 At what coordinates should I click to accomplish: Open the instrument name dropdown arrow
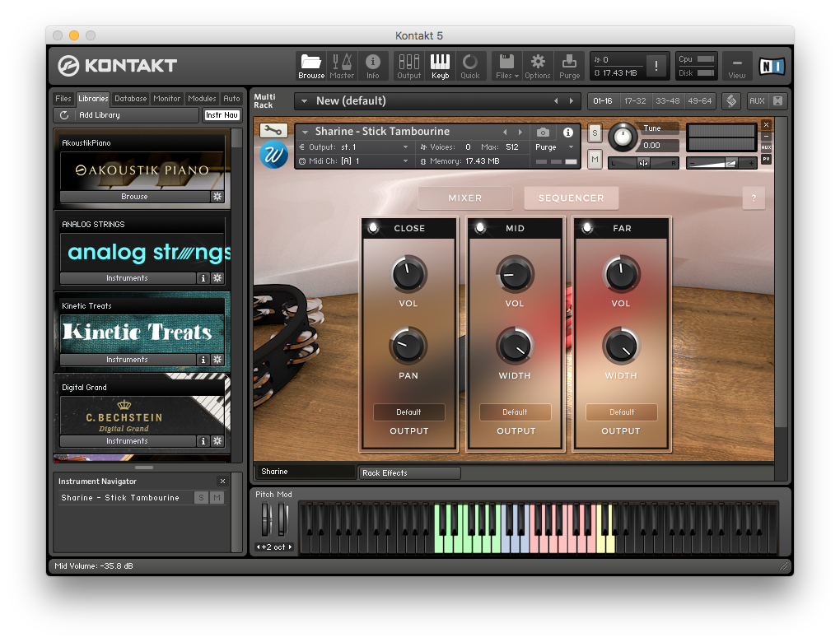tap(305, 132)
